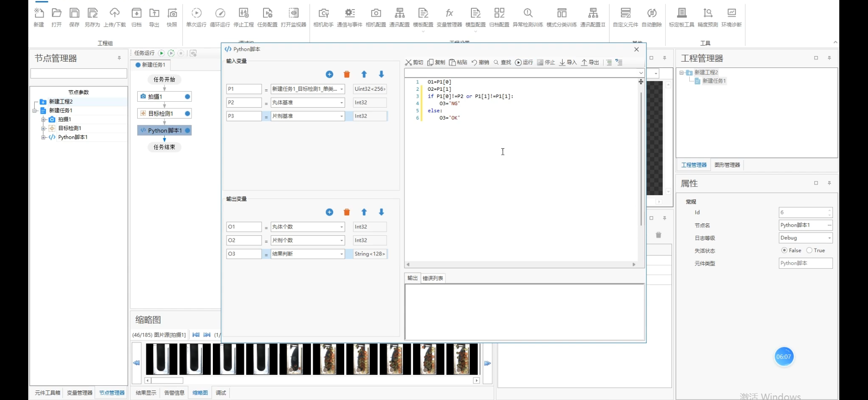The image size is (868, 400).
Task: Click 节点名 ellipsis button
Action: coord(829,225)
